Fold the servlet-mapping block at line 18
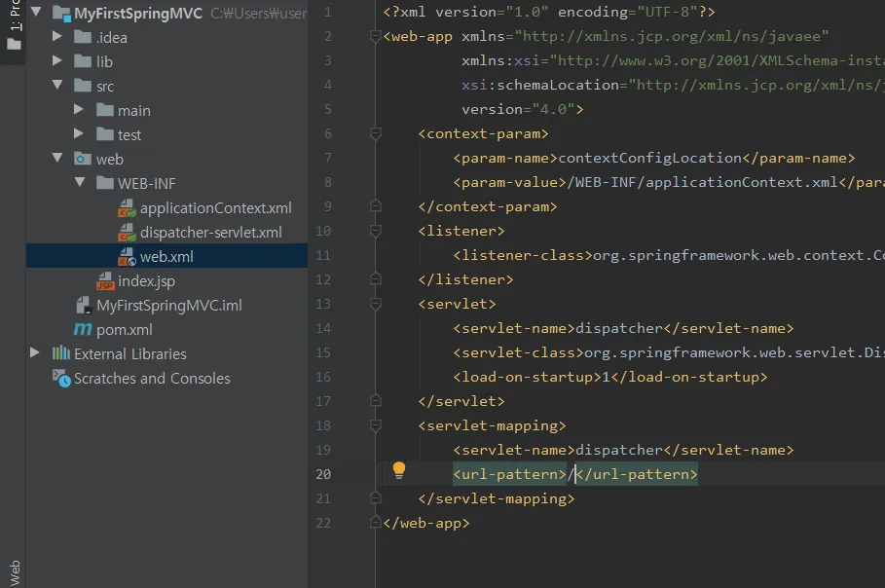This screenshot has height=588, width=885. [375, 426]
